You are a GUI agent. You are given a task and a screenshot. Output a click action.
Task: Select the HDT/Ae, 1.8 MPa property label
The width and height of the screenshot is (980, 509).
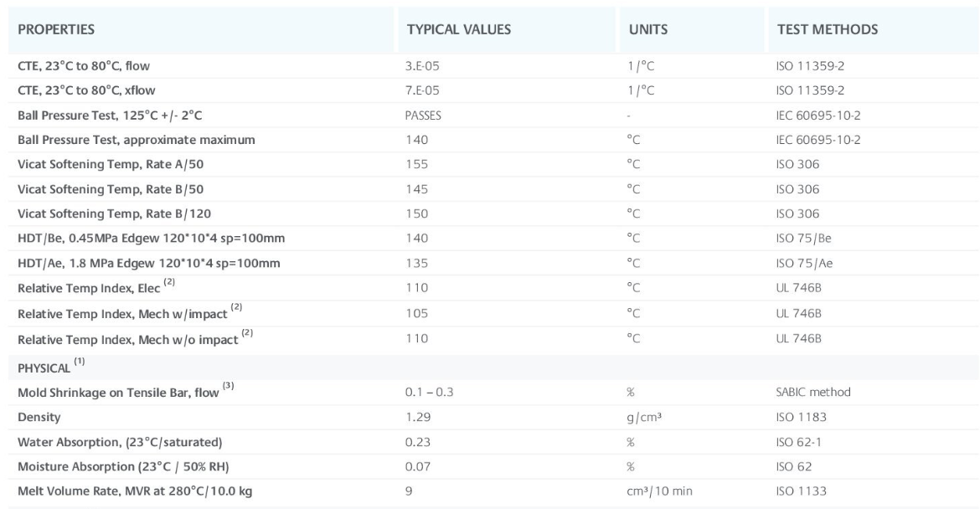151,264
